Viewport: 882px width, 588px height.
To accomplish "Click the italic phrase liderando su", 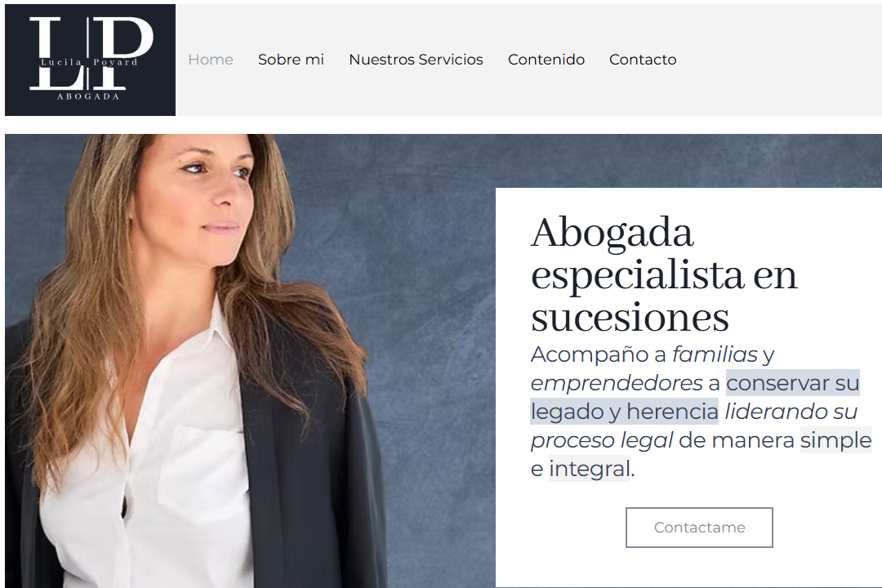I will pos(791,412).
